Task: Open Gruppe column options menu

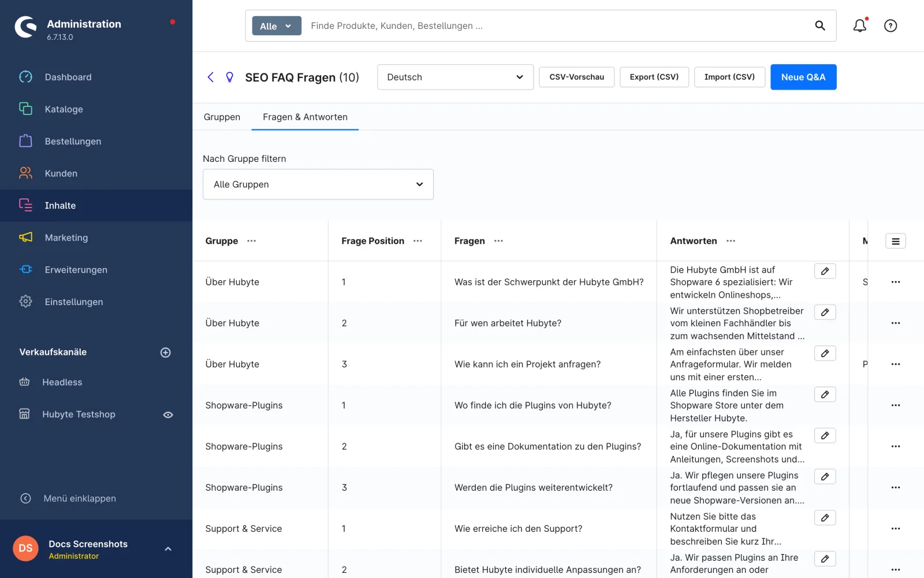Action: pos(251,241)
